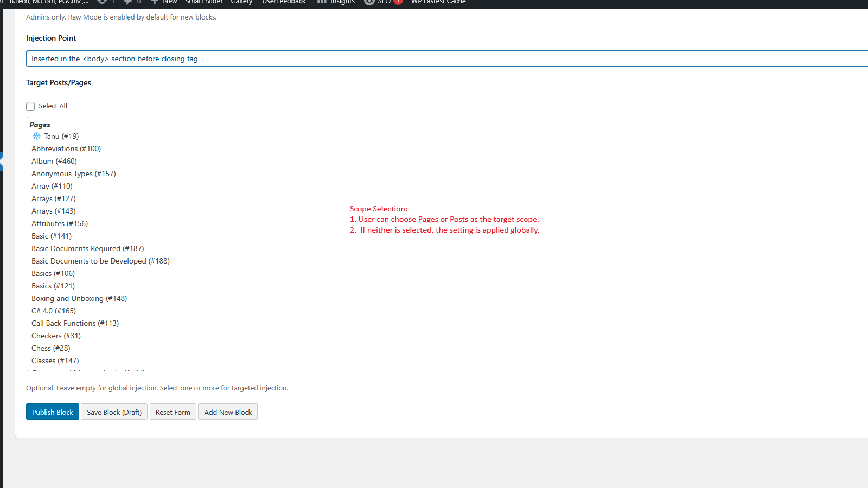The image size is (868, 488).
Task: Open the UserFeedback admin bar menu
Action: [x=284, y=2]
